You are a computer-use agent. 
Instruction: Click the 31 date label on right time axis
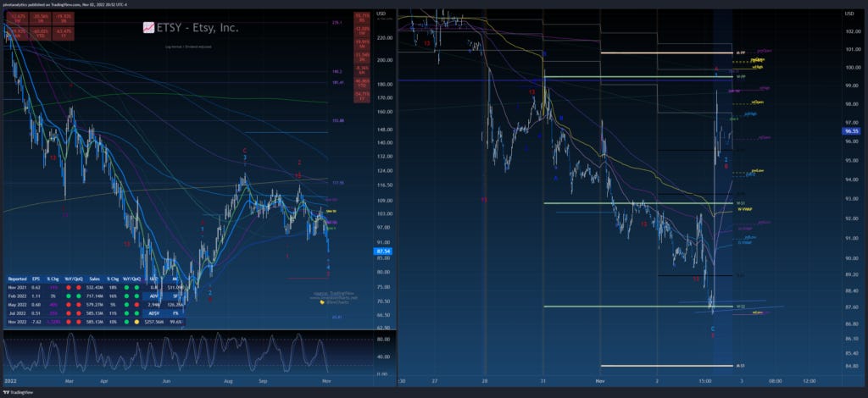[x=543, y=381]
